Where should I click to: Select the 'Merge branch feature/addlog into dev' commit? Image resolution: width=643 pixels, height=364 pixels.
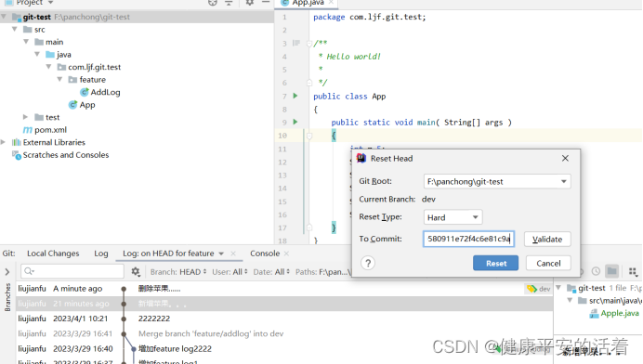coord(284,333)
